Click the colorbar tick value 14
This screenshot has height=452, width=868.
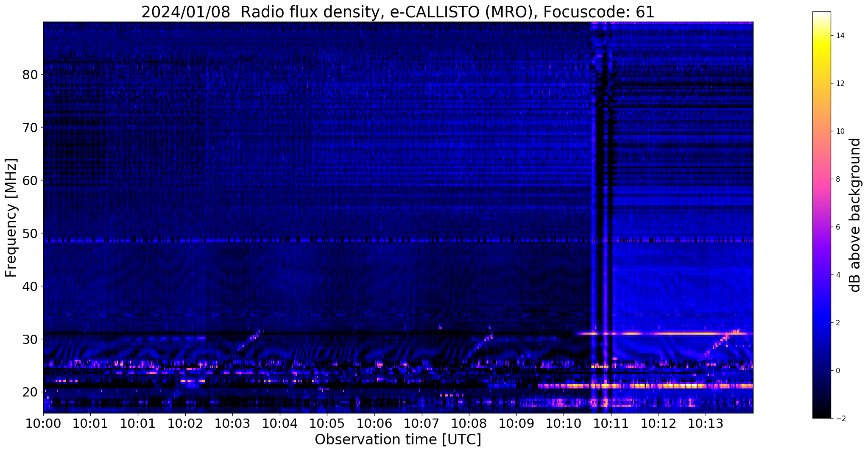click(x=840, y=36)
